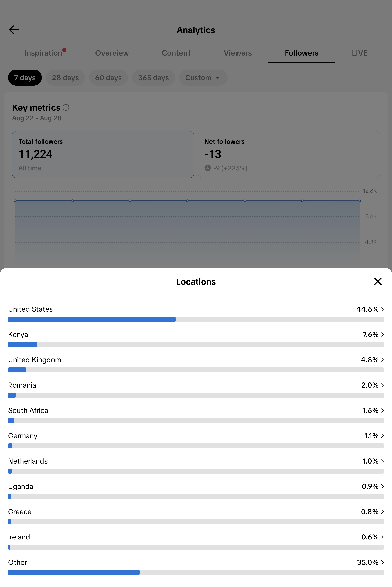Expand United States chevron arrow
Image resolution: width=392 pixels, height=587 pixels.
382,309
